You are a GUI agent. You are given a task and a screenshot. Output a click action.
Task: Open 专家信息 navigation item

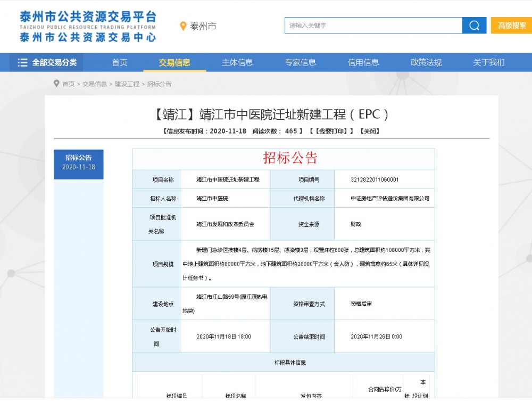pyautogui.click(x=300, y=62)
